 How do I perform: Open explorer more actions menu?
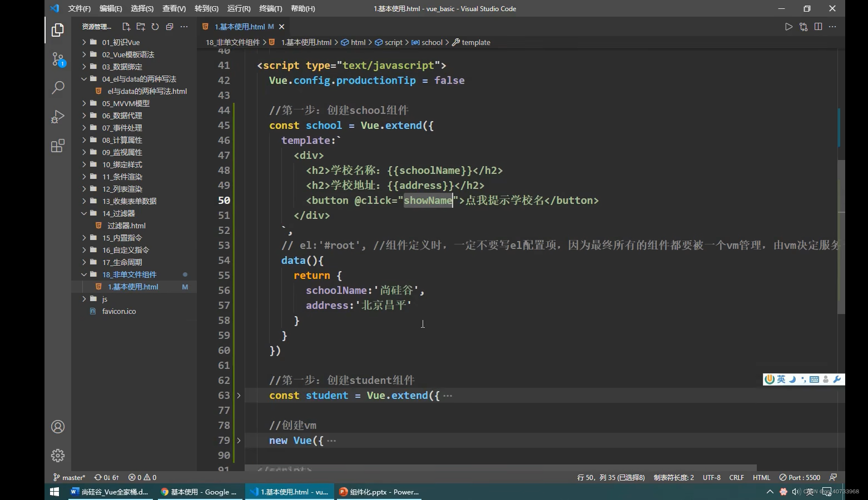click(184, 27)
